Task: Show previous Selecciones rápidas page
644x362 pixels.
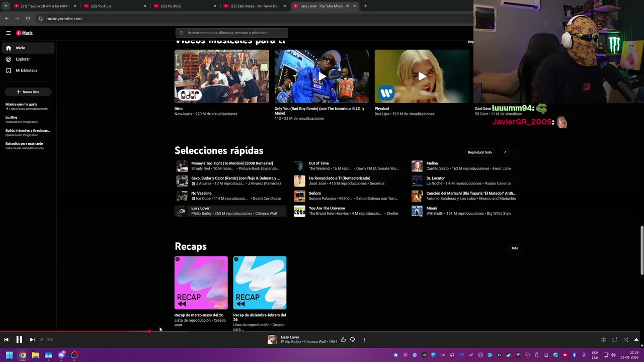Action: (x=505, y=152)
